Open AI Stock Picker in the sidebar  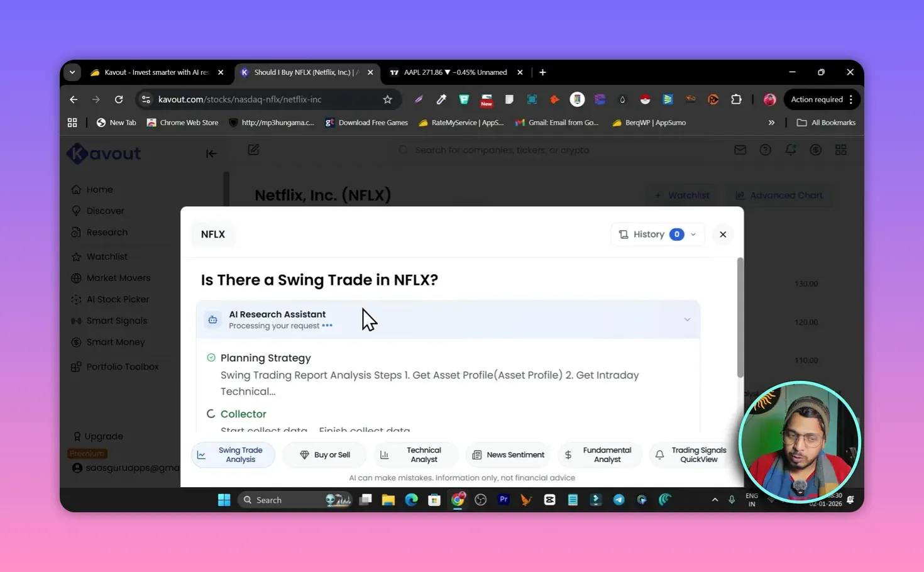118,299
